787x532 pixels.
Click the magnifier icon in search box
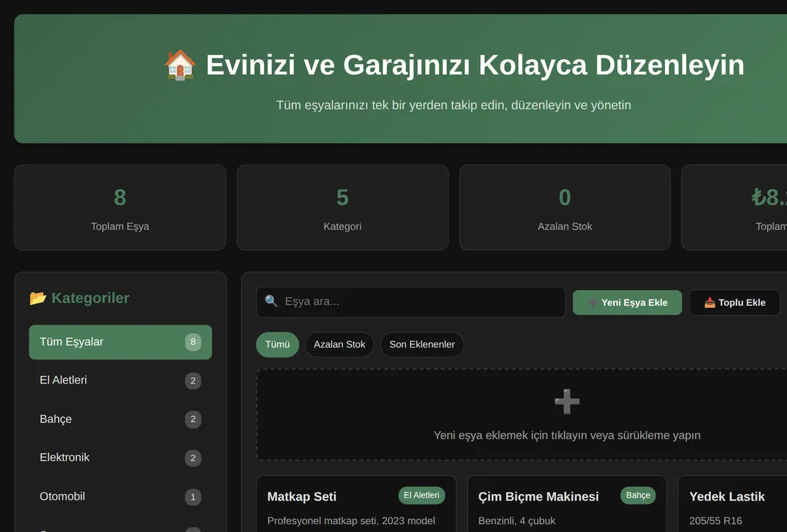[272, 302]
